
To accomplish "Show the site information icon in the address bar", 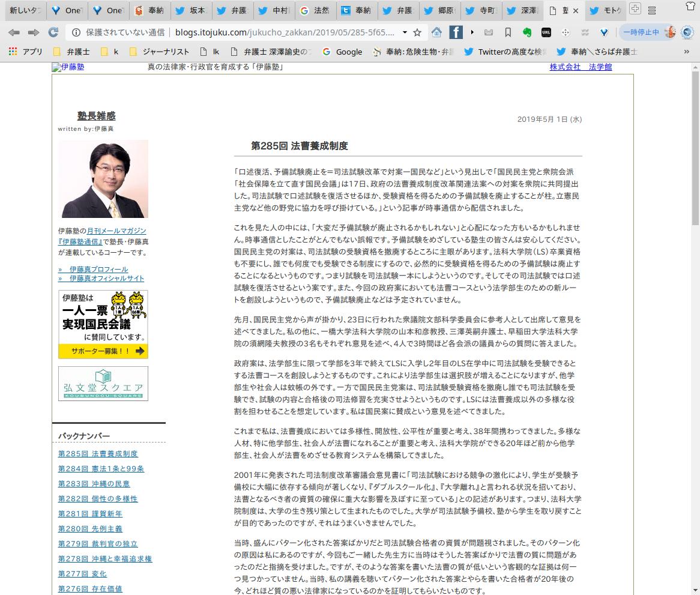I will click(76, 32).
